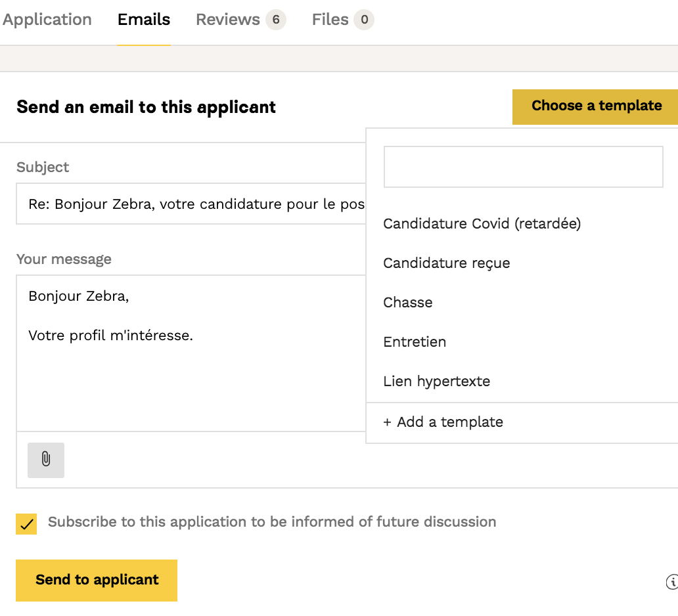Viewport: 678px width, 616px height.
Task: Switch to the Application tab
Action: (47, 20)
